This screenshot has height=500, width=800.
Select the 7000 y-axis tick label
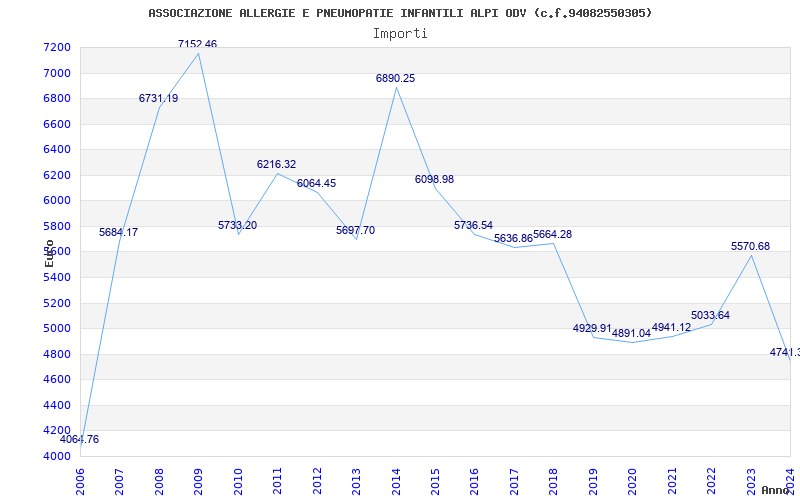point(57,73)
